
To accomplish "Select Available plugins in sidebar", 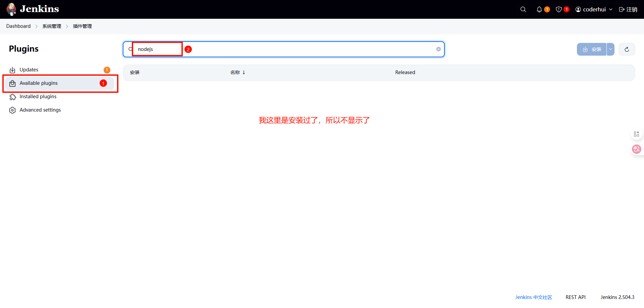I will pos(39,83).
